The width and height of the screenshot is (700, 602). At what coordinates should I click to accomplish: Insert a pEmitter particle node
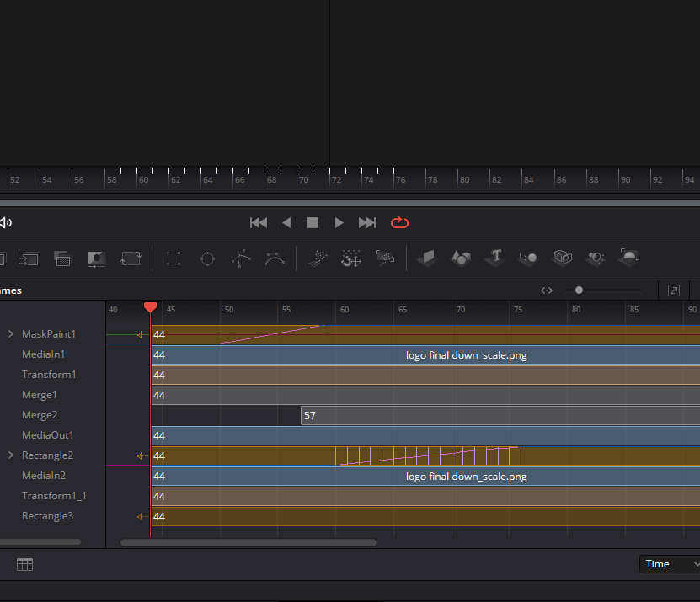(x=318, y=258)
